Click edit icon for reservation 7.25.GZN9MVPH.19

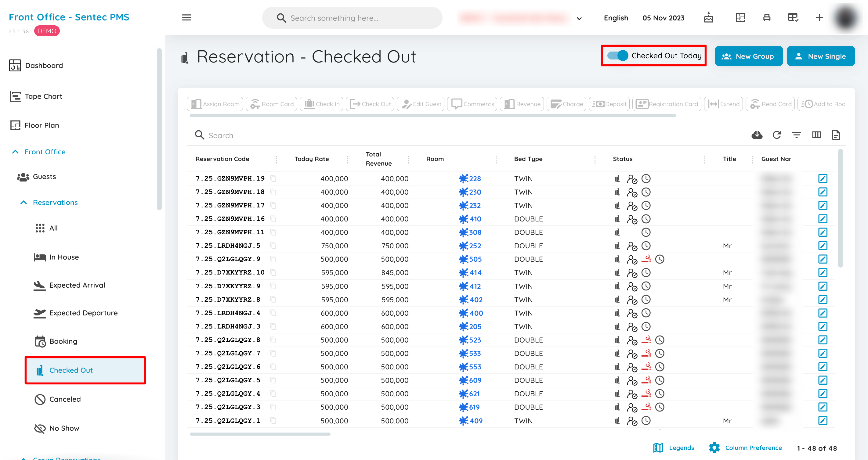pos(823,178)
